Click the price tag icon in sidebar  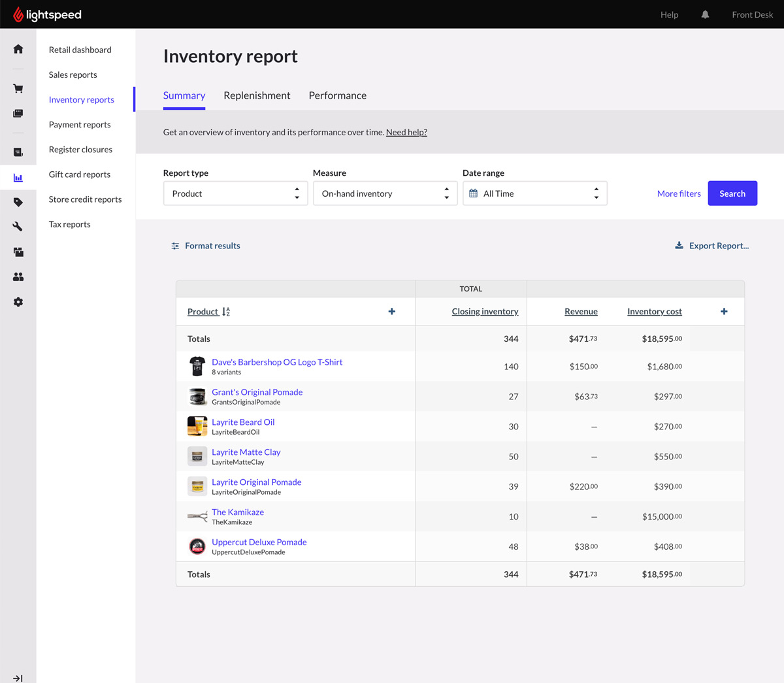(x=18, y=202)
